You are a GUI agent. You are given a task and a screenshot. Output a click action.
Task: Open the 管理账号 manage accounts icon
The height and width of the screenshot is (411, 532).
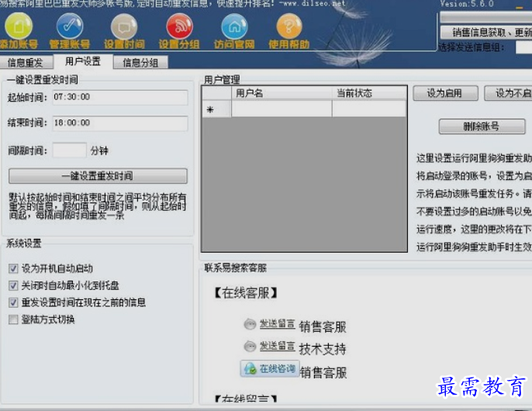click(70, 26)
